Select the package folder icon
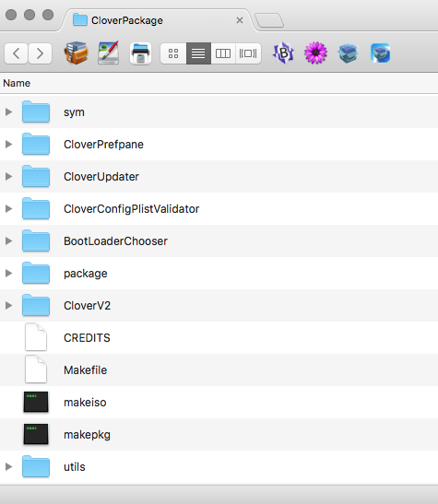Viewport: 438px width, 504px height. (36, 273)
